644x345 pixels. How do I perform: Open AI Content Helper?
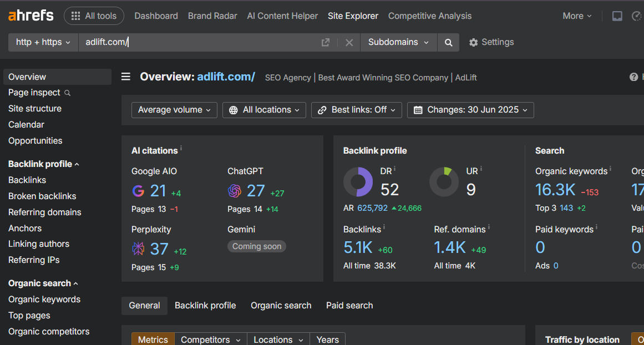[x=282, y=16]
